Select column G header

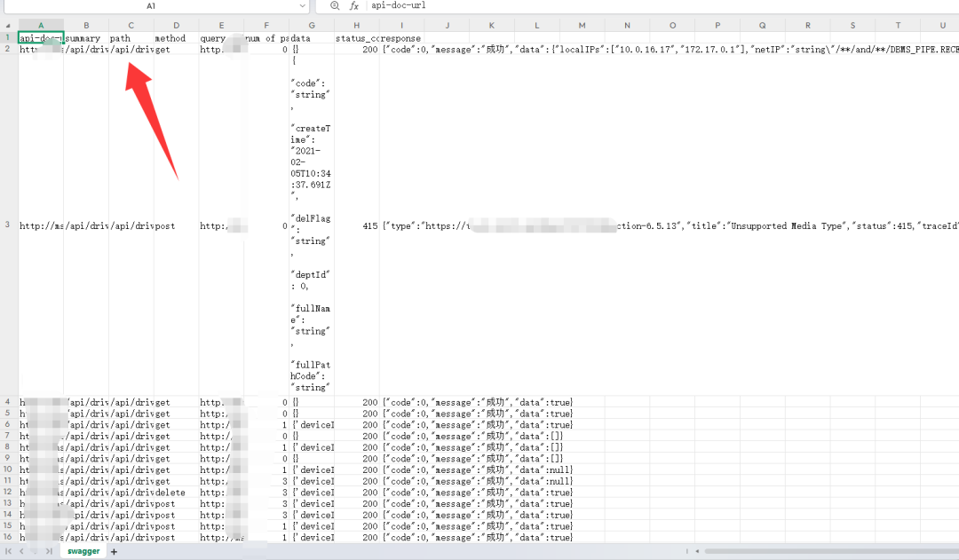(312, 26)
